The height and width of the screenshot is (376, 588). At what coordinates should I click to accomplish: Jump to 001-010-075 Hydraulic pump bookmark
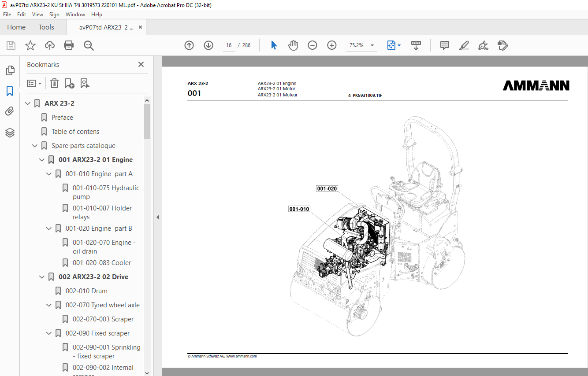click(x=106, y=192)
